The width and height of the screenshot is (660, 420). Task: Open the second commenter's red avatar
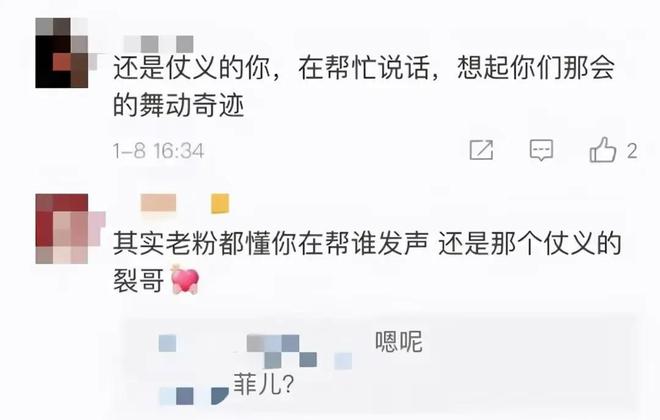tap(62, 229)
